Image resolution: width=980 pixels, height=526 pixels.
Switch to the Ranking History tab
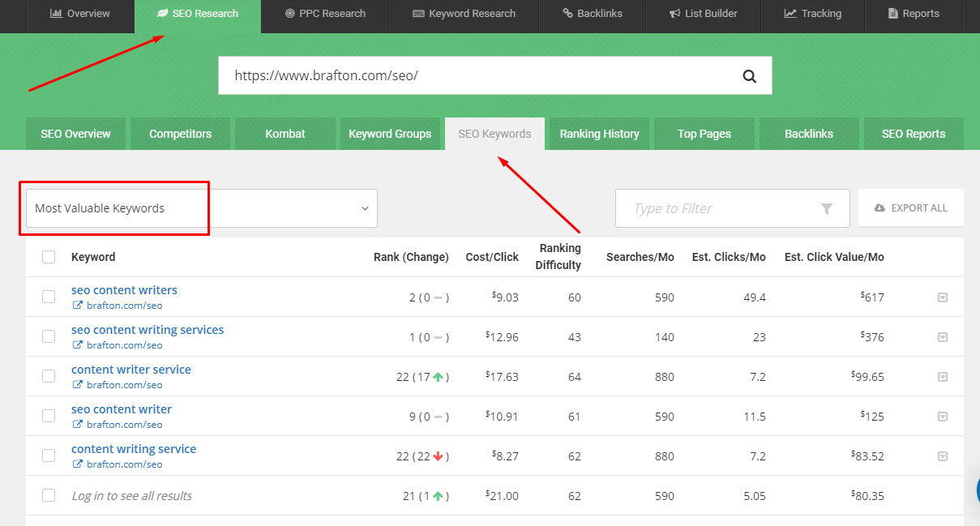click(x=599, y=134)
